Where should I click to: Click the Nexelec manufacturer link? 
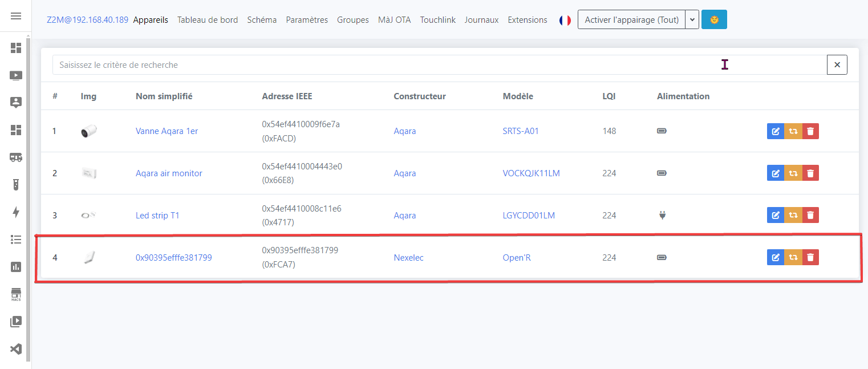[x=409, y=258]
